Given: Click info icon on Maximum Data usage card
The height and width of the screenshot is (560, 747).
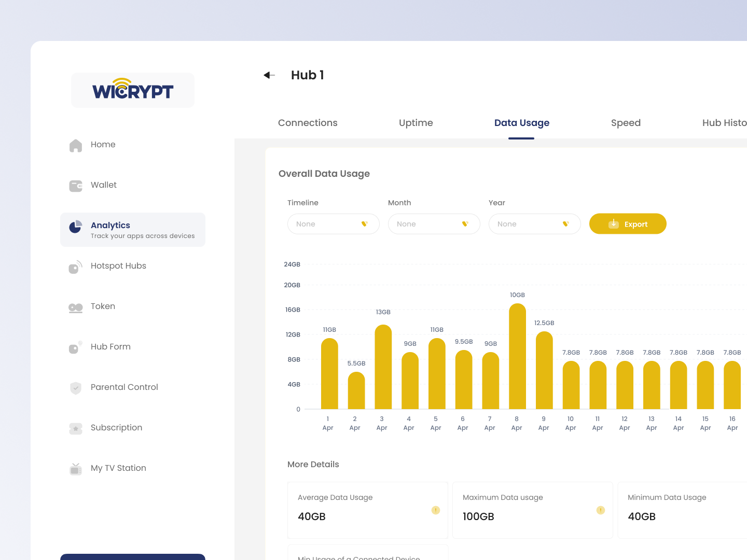Looking at the screenshot, I should (601, 510).
